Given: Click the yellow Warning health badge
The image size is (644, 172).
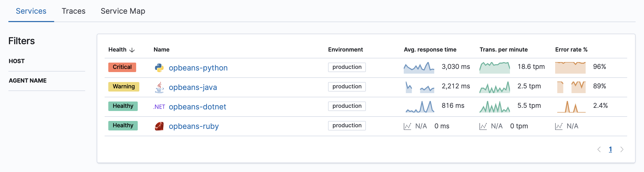Looking at the screenshot, I should point(124,87).
